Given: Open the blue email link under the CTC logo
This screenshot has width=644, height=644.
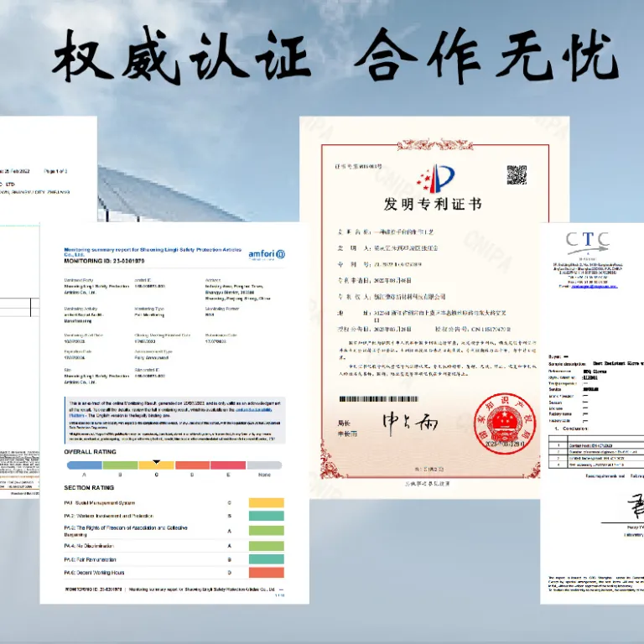Looking at the screenshot, I should (x=595, y=287).
